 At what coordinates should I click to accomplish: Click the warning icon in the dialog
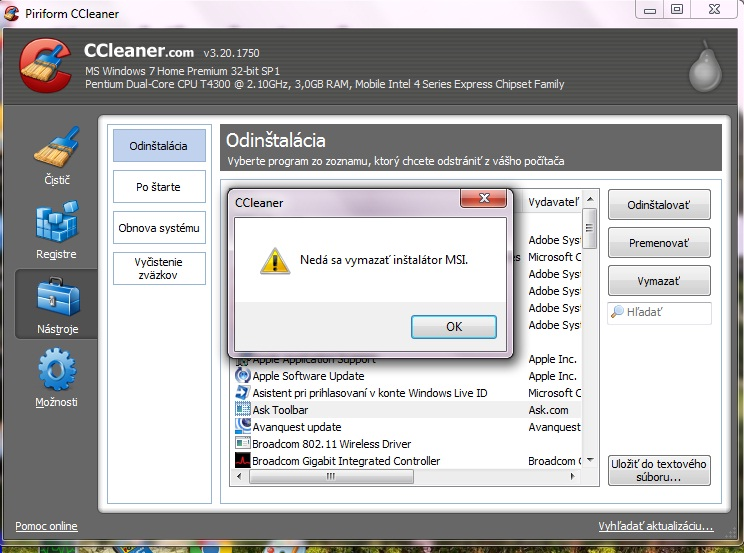tap(275, 261)
